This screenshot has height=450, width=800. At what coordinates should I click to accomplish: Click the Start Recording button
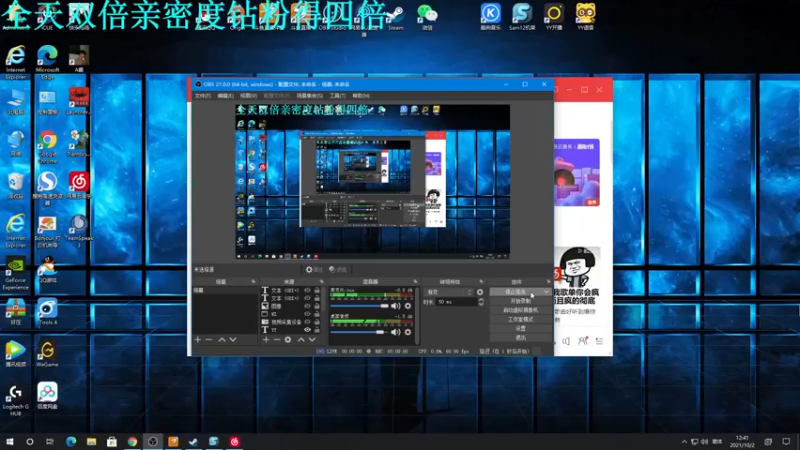coord(520,301)
